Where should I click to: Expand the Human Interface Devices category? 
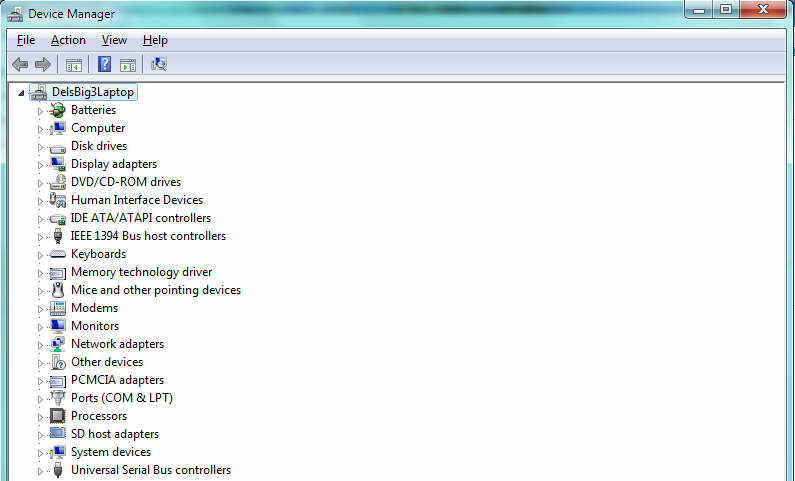[40, 201]
